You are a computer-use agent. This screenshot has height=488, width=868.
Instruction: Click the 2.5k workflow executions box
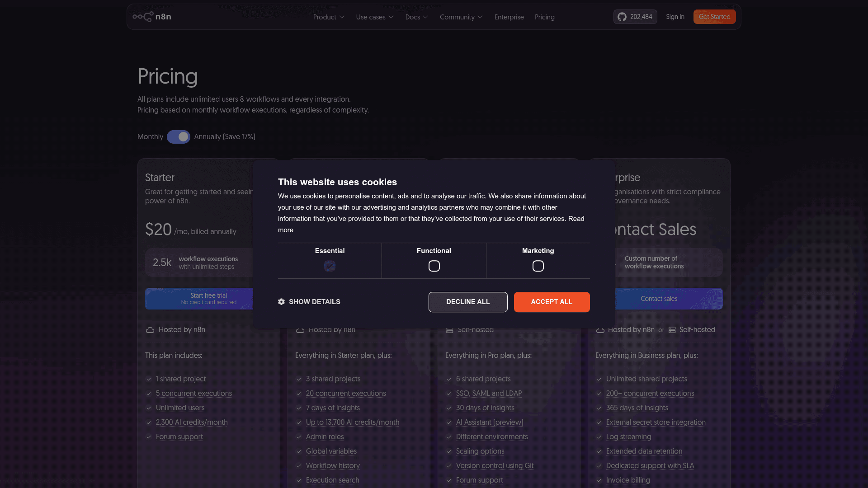(x=199, y=263)
